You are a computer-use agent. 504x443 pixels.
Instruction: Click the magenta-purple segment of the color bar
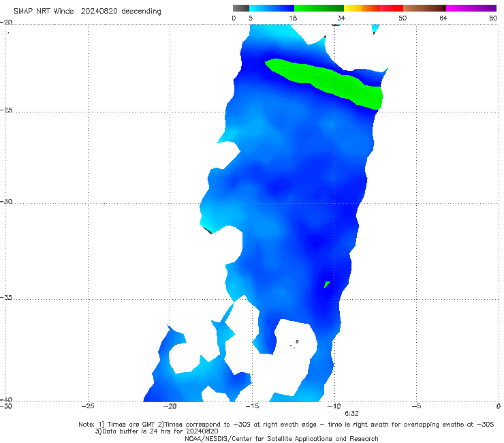(471, 8)
